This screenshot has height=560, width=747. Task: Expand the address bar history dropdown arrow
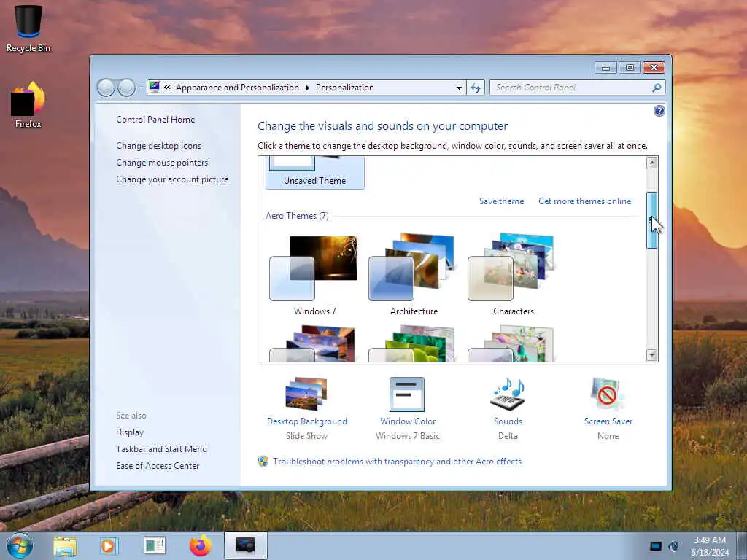pyautogui.click(x=459, y=88)
